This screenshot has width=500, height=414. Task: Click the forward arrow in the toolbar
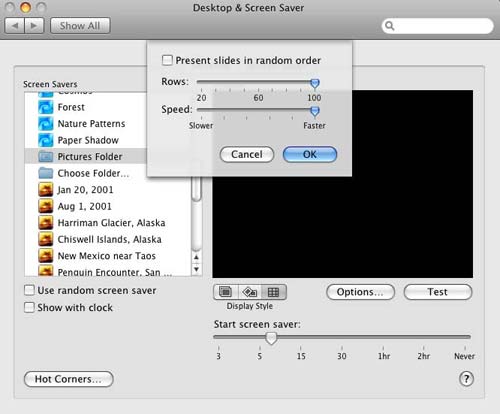[34, 26]
